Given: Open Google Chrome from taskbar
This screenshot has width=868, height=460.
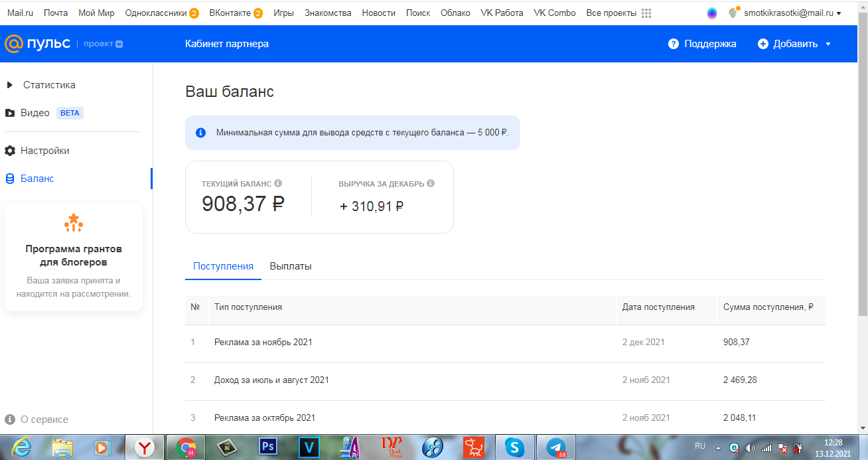Looking at the screenshot, I should click(x=185, y=448).
